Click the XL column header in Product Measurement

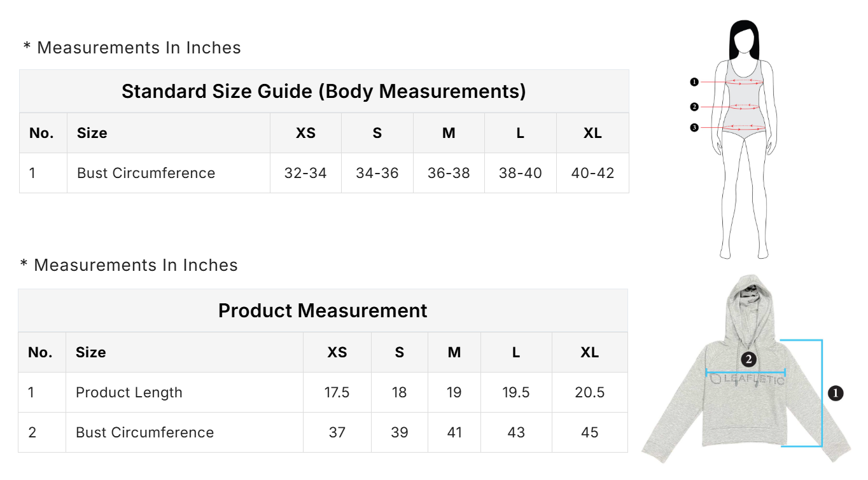point(589,353)
